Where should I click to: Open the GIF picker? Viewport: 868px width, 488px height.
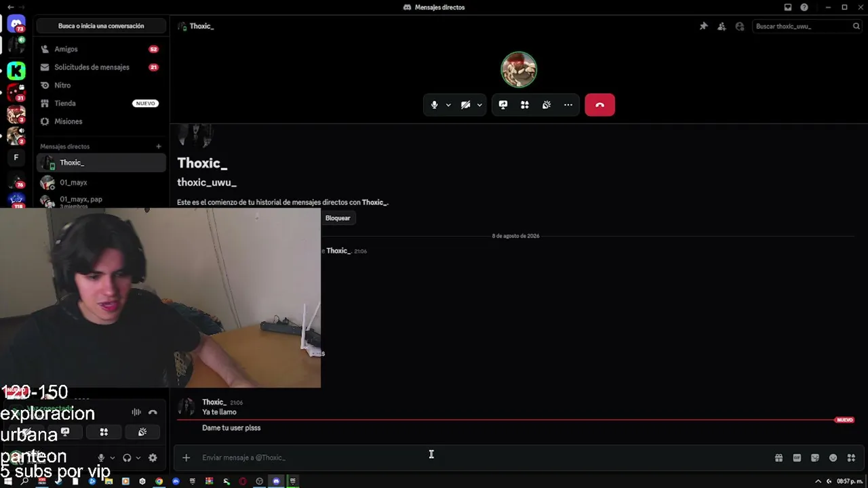point(797,457)
